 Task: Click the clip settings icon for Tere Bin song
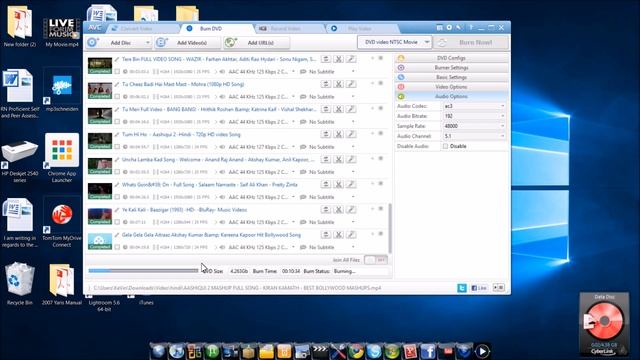point(326,59)
